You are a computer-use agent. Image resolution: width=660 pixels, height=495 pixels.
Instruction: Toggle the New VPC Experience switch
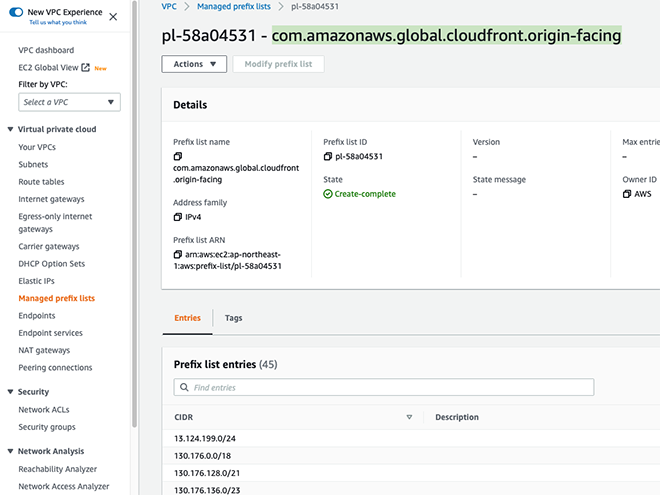tap(16, 12)
